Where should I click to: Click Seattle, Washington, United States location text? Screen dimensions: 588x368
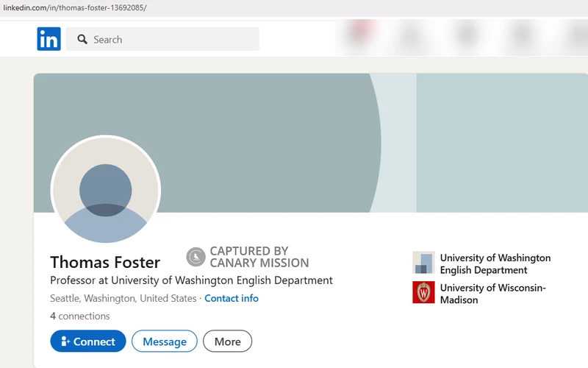(123, 298)
